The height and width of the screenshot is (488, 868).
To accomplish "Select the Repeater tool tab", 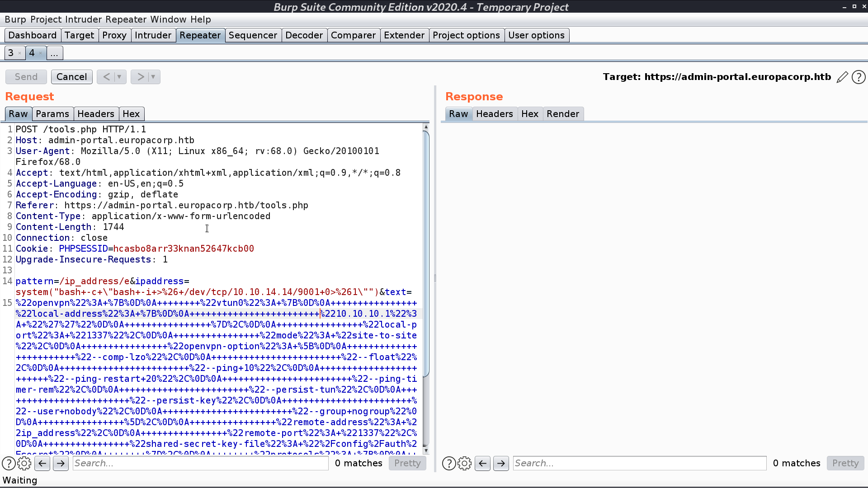I will (200, 35).
